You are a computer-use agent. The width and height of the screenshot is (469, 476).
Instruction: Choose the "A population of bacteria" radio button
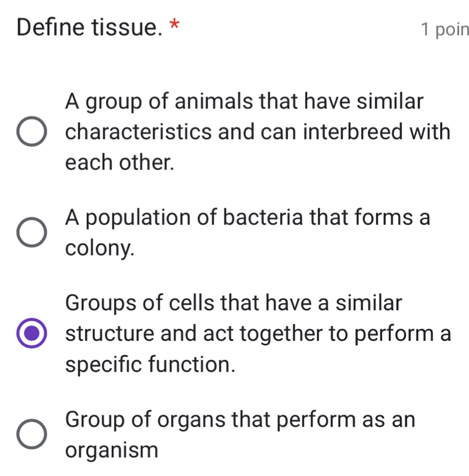[x=31, y=233]
